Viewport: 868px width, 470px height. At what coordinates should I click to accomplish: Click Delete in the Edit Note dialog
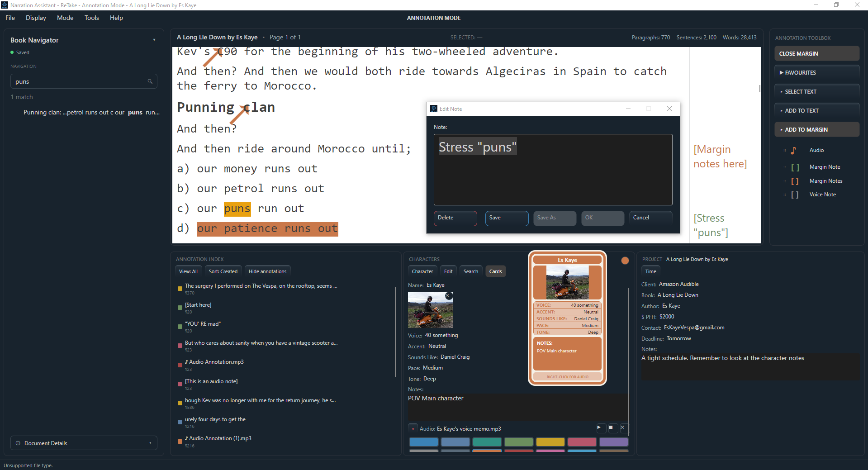(455, 218)
